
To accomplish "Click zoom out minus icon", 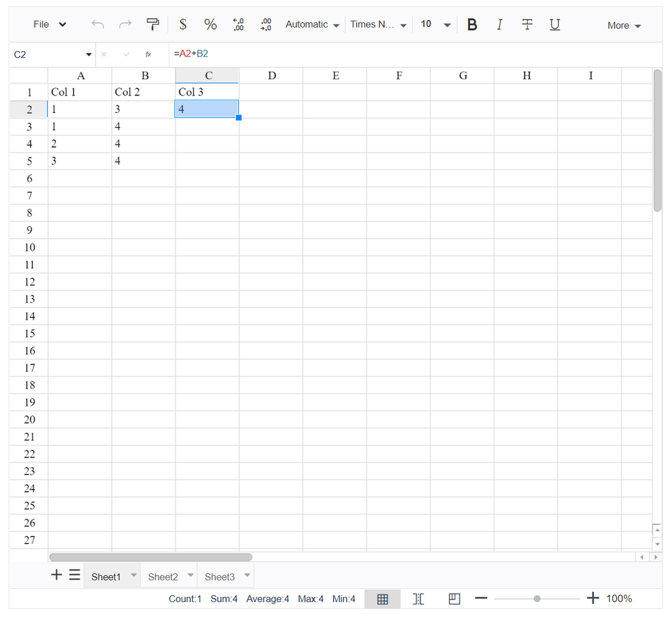I will 481,598.
